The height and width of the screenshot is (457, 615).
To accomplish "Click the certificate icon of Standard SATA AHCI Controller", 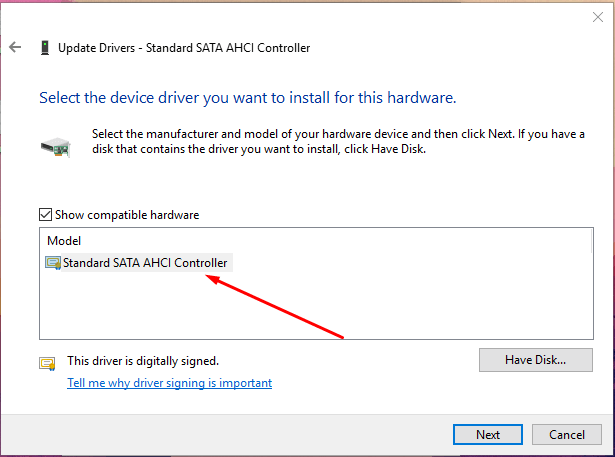I will pos(53,263).
